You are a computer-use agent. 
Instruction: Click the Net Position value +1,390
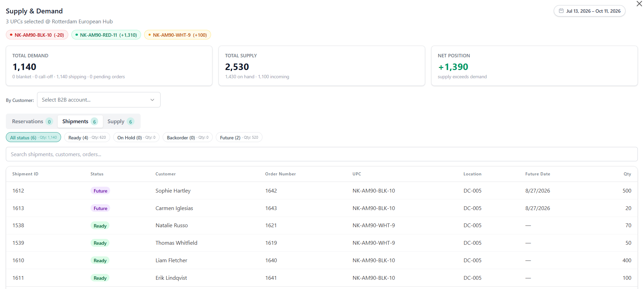[453, 67]
